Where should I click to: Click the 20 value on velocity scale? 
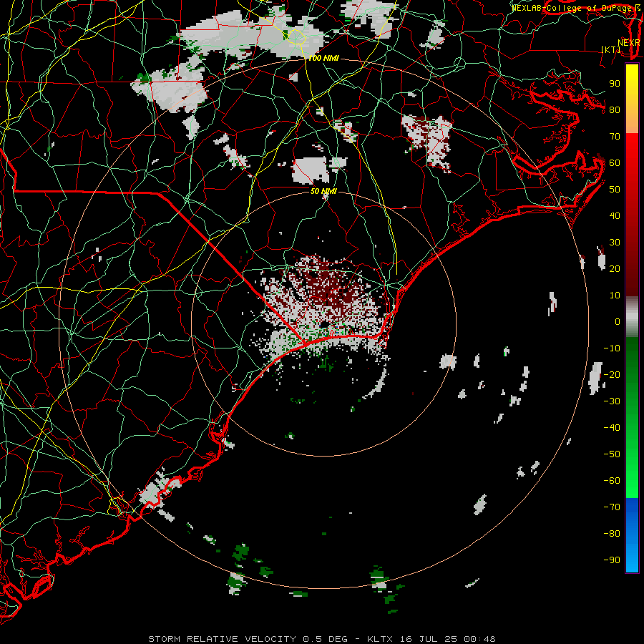click(615, 268)
